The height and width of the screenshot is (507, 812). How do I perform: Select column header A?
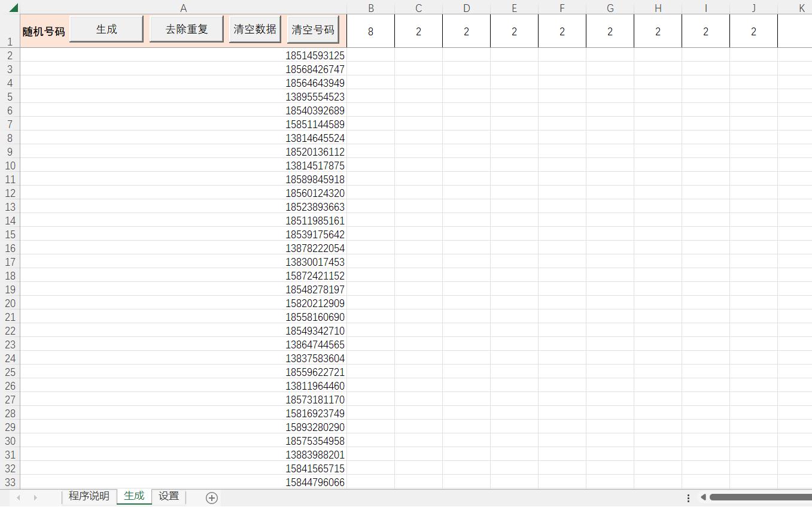pos(183,8)
